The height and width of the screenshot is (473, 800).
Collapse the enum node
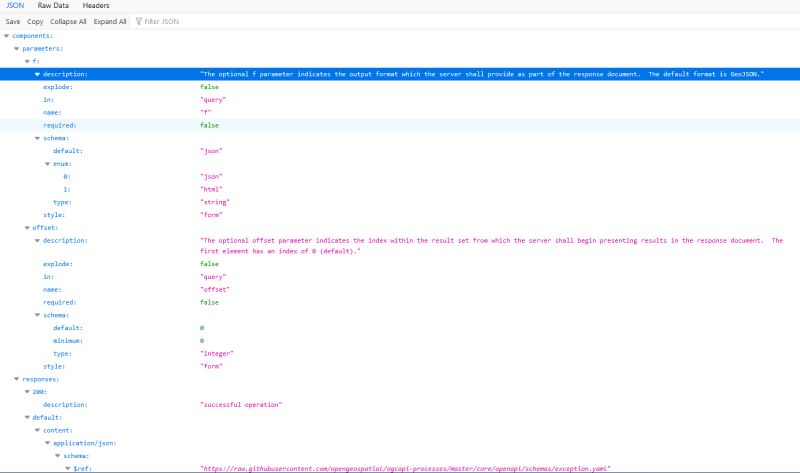coord(47,164)
